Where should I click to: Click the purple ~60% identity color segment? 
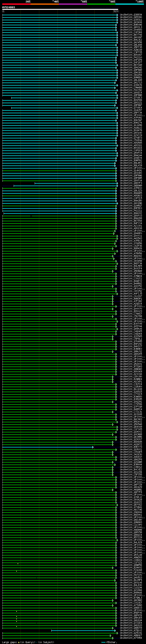(73, 4)
